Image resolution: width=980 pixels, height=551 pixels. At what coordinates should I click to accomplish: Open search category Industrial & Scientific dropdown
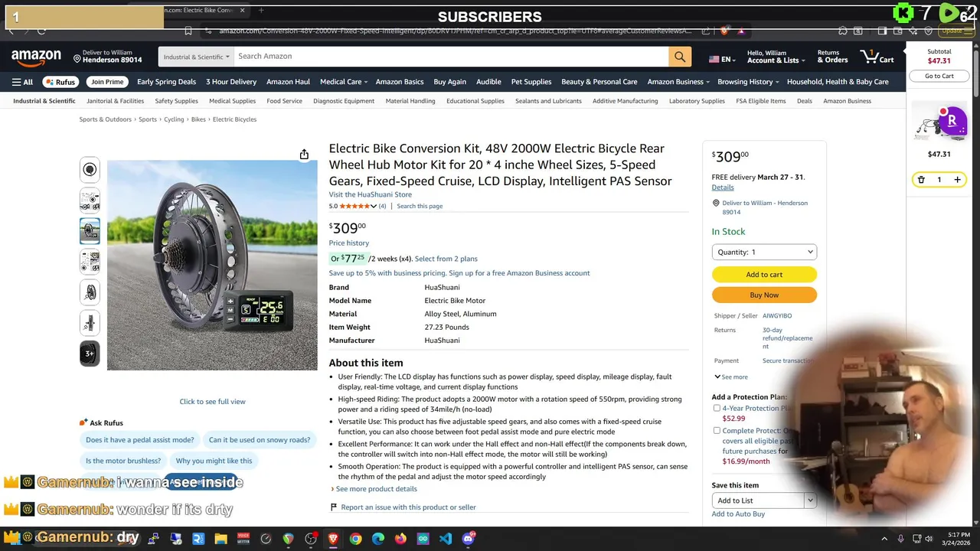click(196, 57)
